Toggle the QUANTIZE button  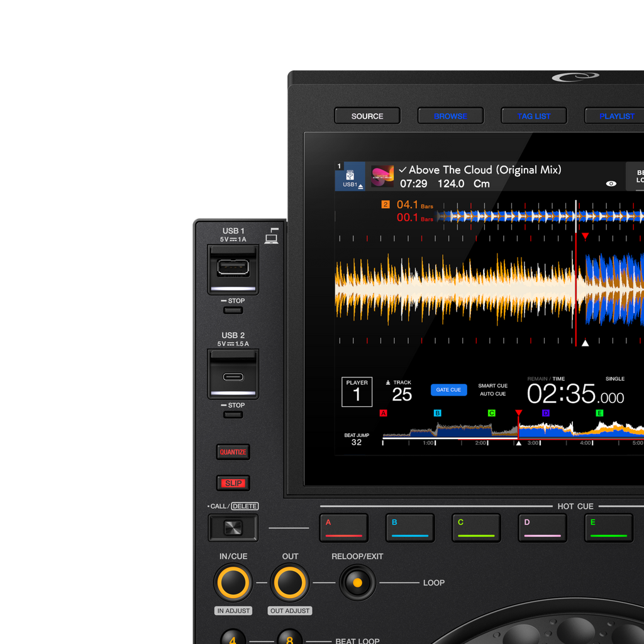click(233, 452)
